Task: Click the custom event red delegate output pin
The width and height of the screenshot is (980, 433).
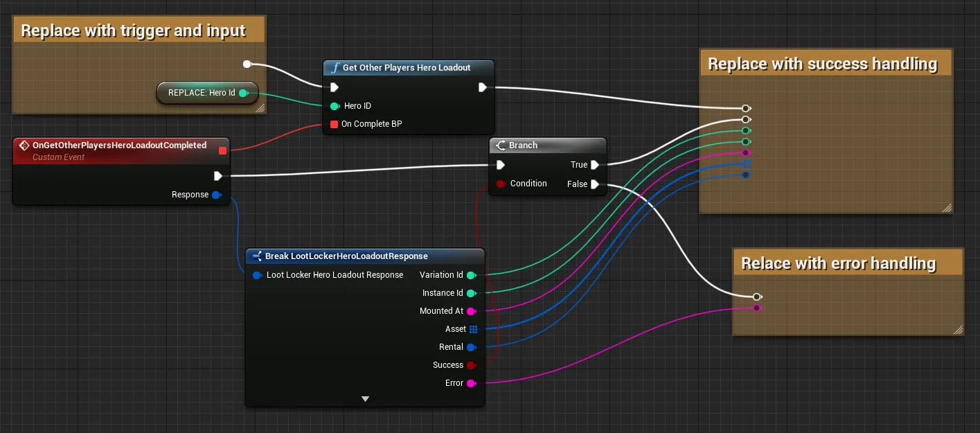Action: [222, 150]
